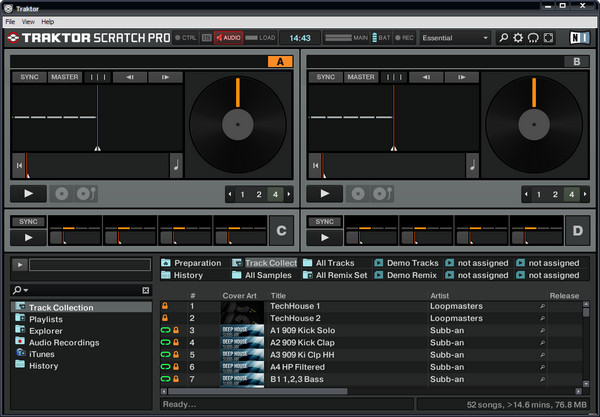Click the Native Instruments logo icon

[x=579, y=38]
